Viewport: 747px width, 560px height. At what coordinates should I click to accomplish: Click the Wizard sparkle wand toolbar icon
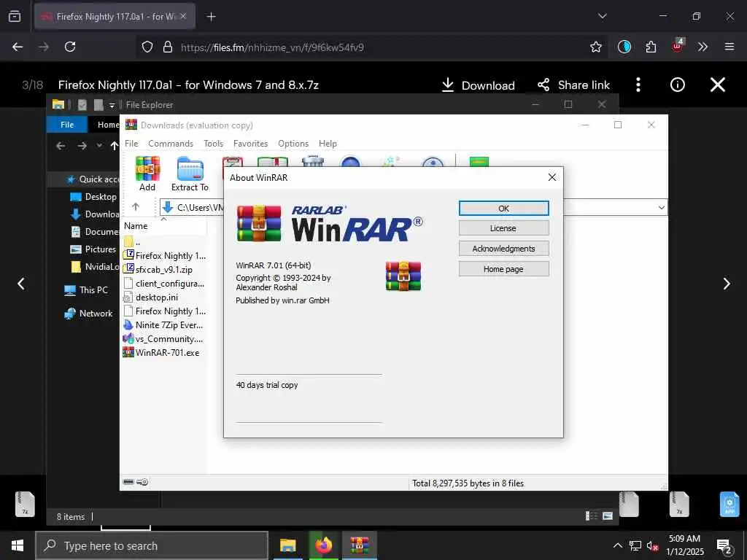click(x=391, y=162)
